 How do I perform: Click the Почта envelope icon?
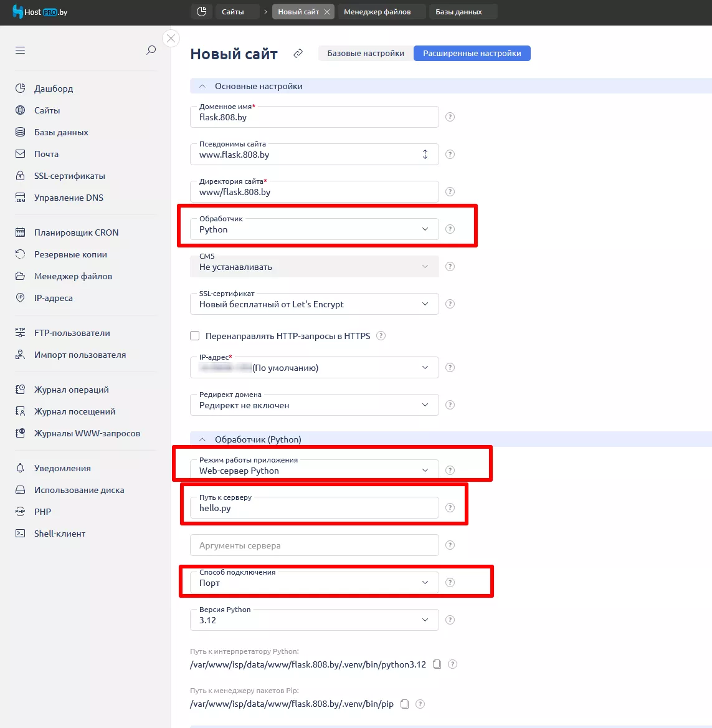pyautogui.click(x=20, y=154)
